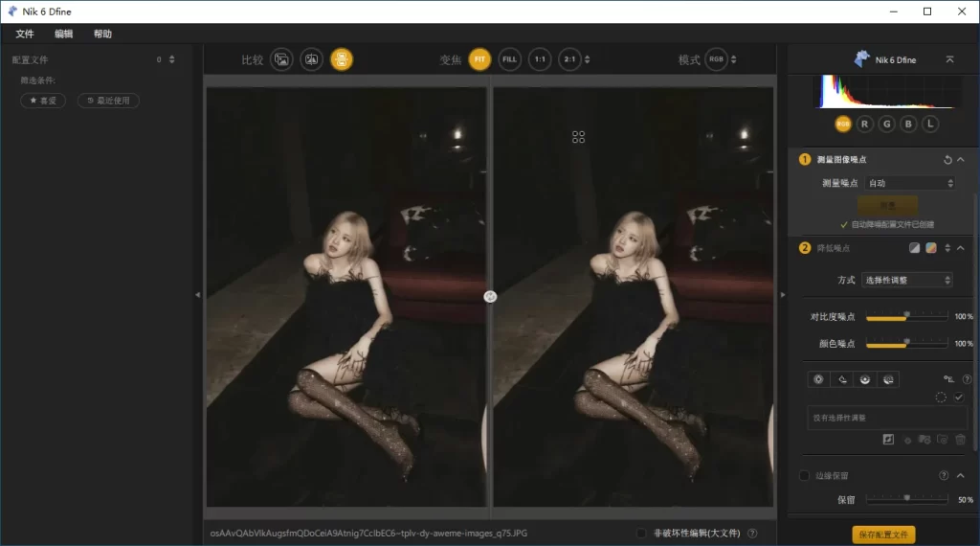Toggle 非破坏性编辑(大文件) checkbox
The height and width of the screenshot is (546, 980).
click(x=641, y=534)
